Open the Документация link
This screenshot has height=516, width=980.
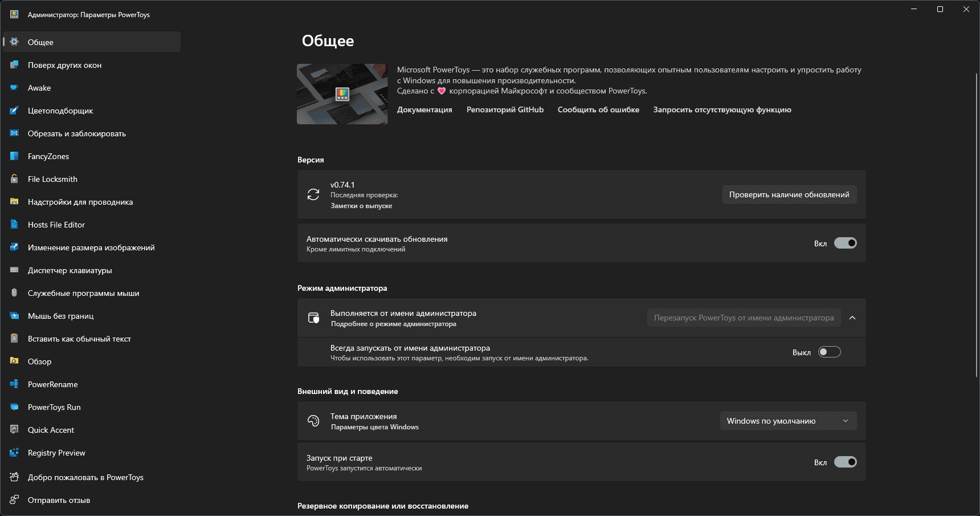[424, 109]
